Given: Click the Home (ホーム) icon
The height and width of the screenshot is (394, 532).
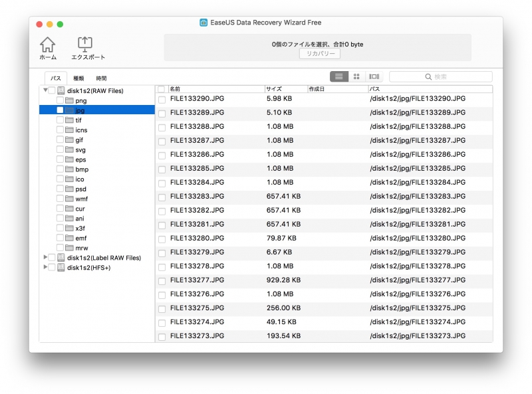Looking at the screenshot, I should coord(47,45).
